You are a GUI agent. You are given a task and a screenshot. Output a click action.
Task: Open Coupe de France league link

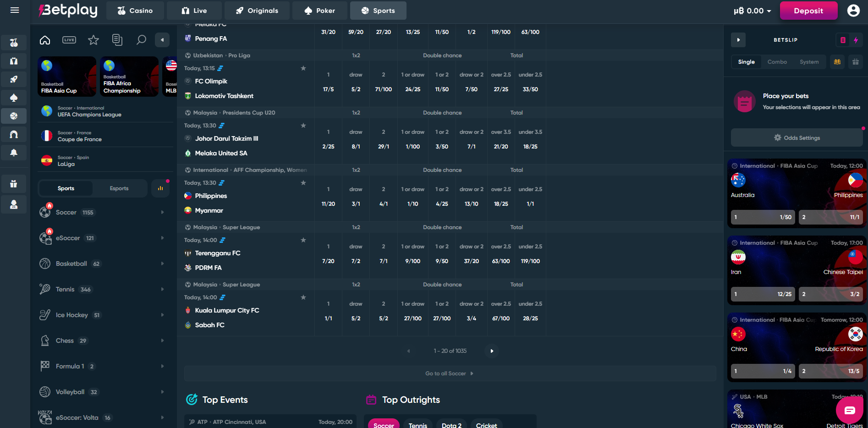105,136
